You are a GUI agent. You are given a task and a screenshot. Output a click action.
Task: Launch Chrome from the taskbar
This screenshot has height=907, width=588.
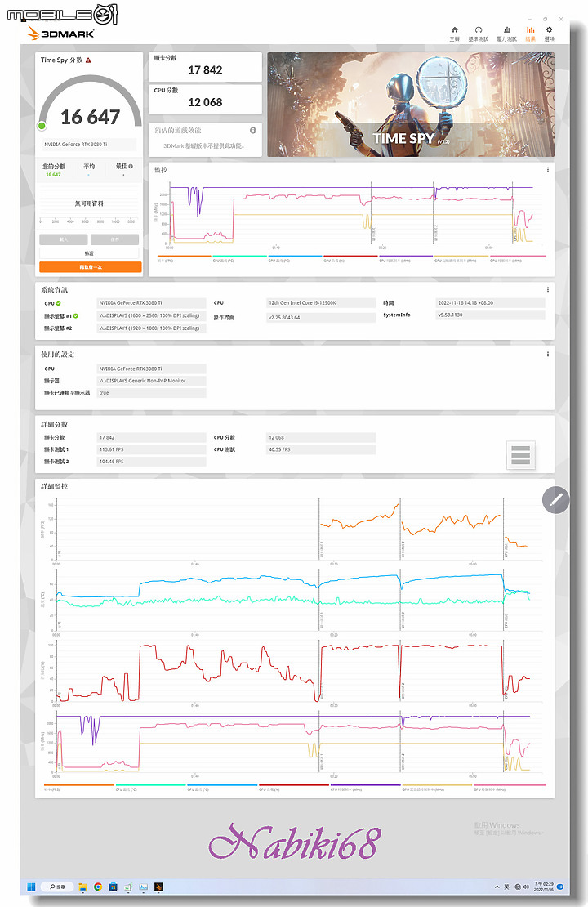(98, 887)
